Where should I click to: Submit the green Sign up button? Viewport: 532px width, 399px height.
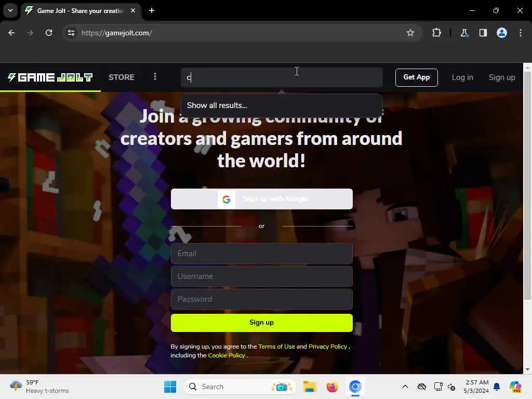point(262,322)
